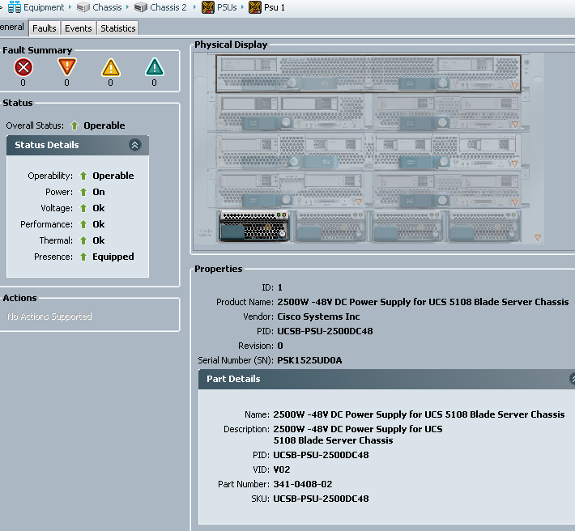Click the Part Details Description value

point(358,435)
